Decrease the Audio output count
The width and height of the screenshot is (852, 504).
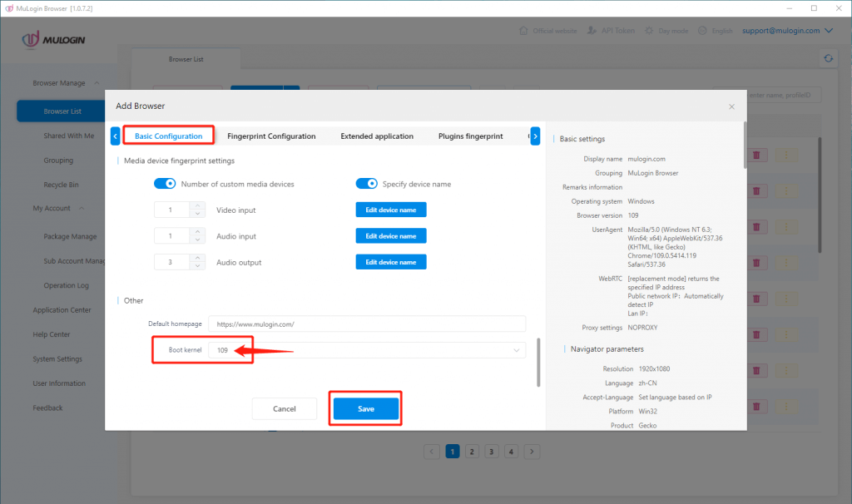pyautogui.click(x=198, y=265)
